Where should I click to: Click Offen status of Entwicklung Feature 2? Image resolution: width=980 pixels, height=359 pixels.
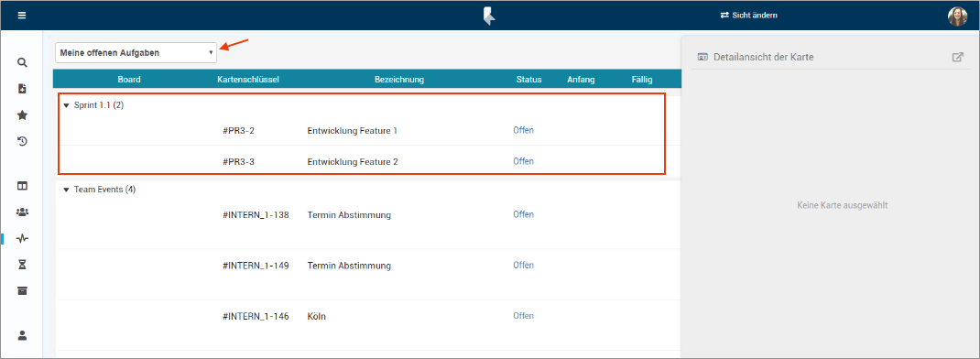point(524,161)
